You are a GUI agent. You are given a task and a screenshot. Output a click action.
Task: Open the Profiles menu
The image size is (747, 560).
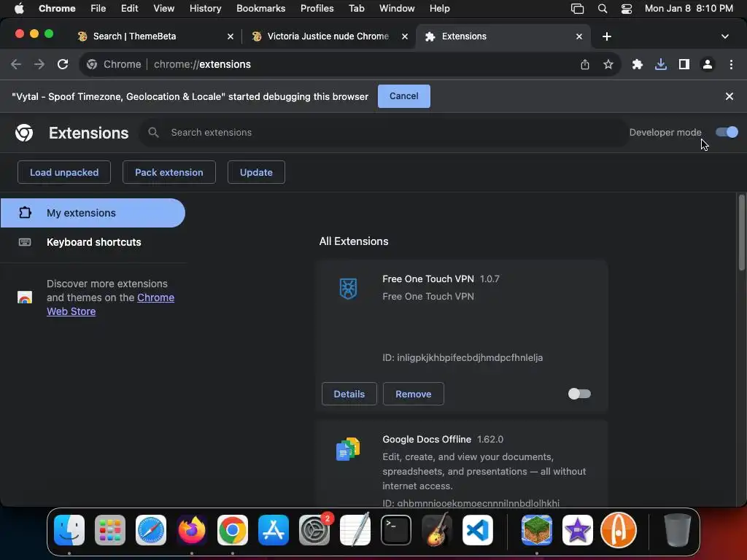click(317, 9)
